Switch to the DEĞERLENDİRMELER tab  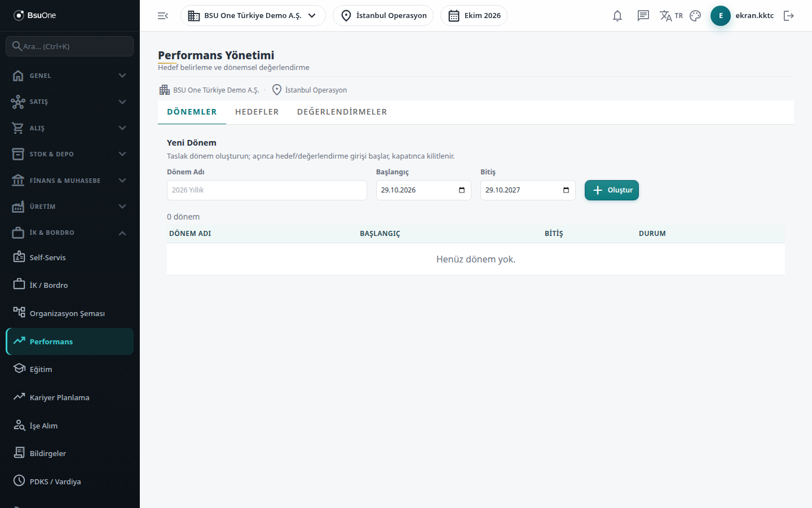coord(342,112)
